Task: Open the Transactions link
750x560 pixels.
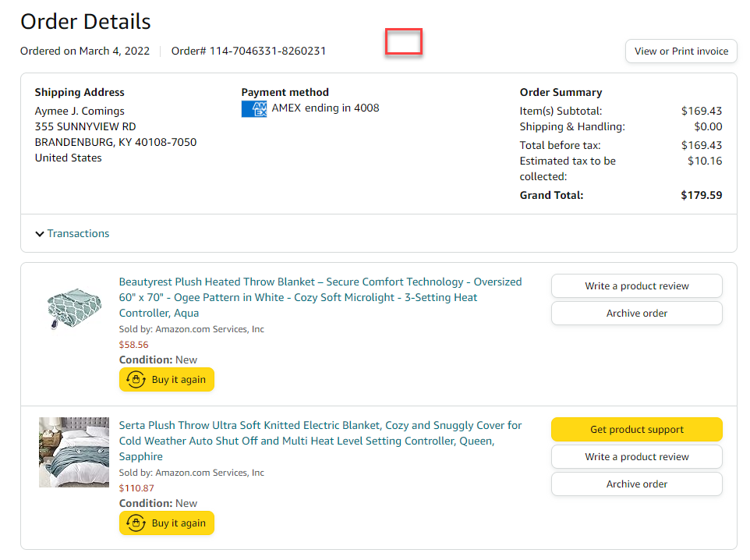Action: pyautogui.click(x=79, y=233)
